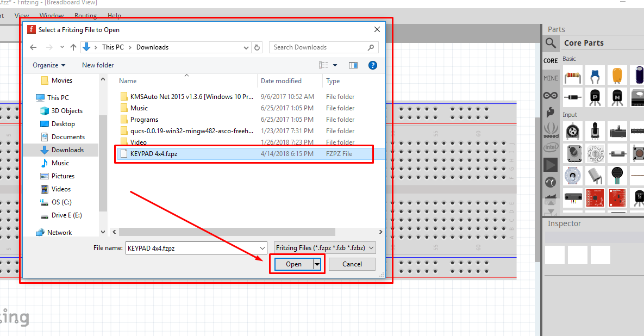
Task: Open the Routing menu
Action: [85, 16]
